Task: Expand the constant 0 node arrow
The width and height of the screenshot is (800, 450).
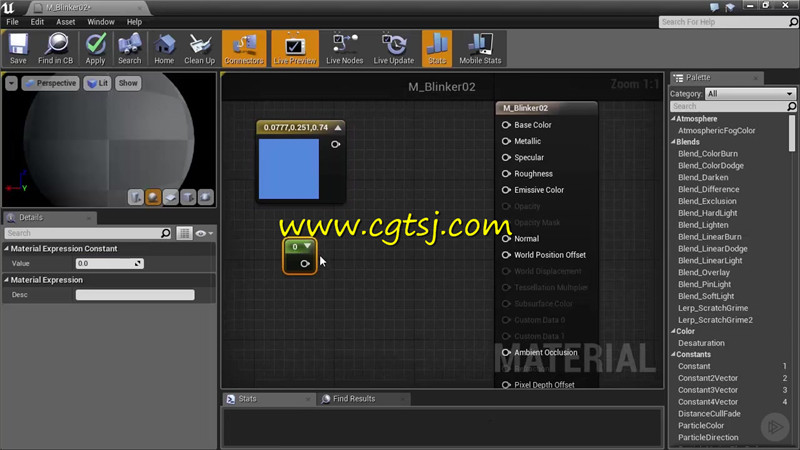Action: tap(307, 246)
